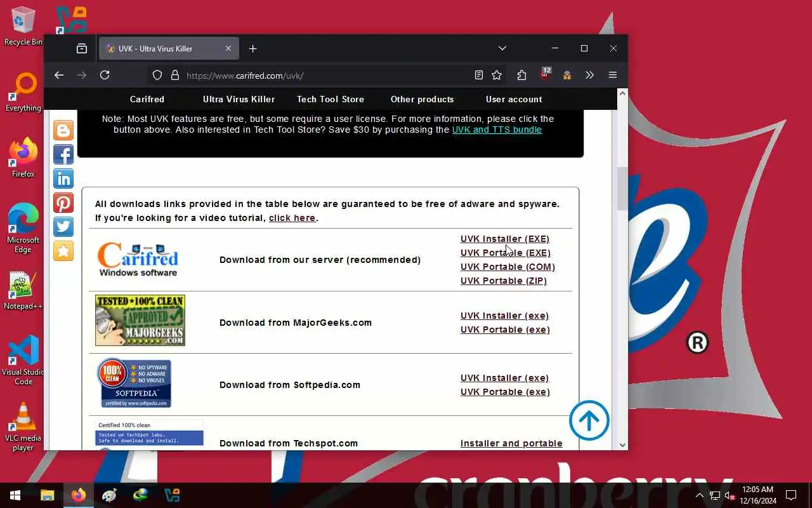Image resolution: width=812 pixels, height=508 pixels.
Task: Click the Firefox taskbar button
Action: click(x=78, y=495)
